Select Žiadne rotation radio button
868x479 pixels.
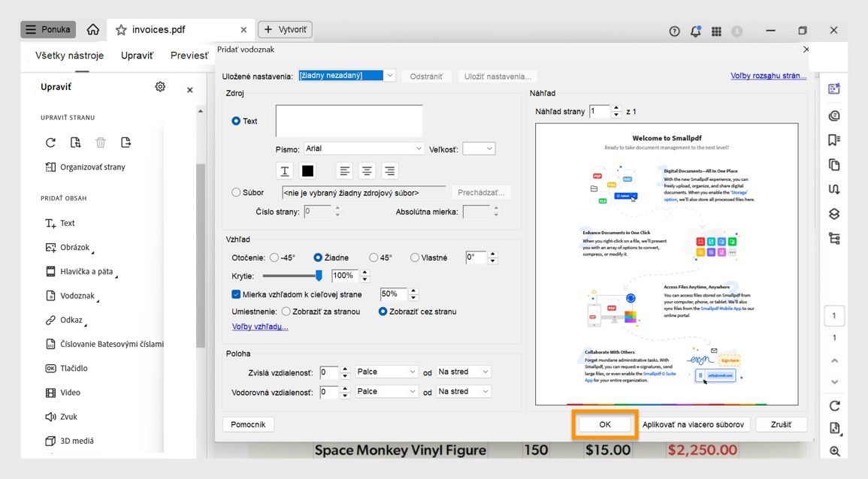pyautogui.click(x=318, y=258)
